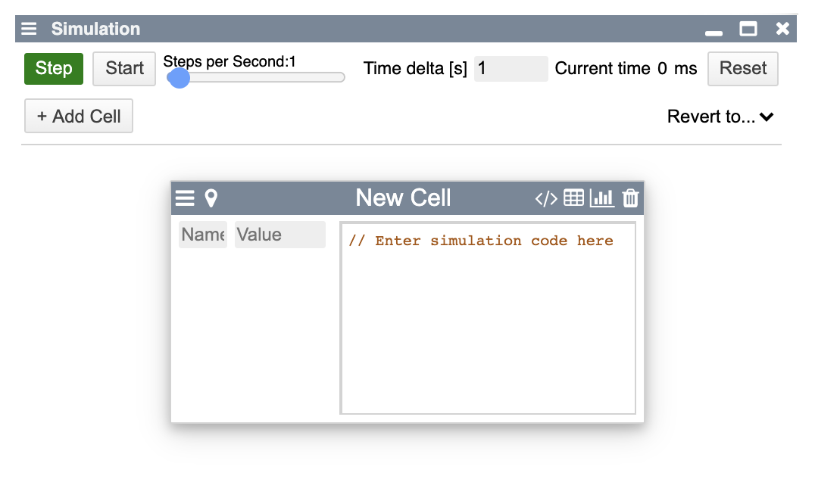Expand the Revert to... dropdown
815x504 pixels.
pyautogui.click(x=720, y=117)
